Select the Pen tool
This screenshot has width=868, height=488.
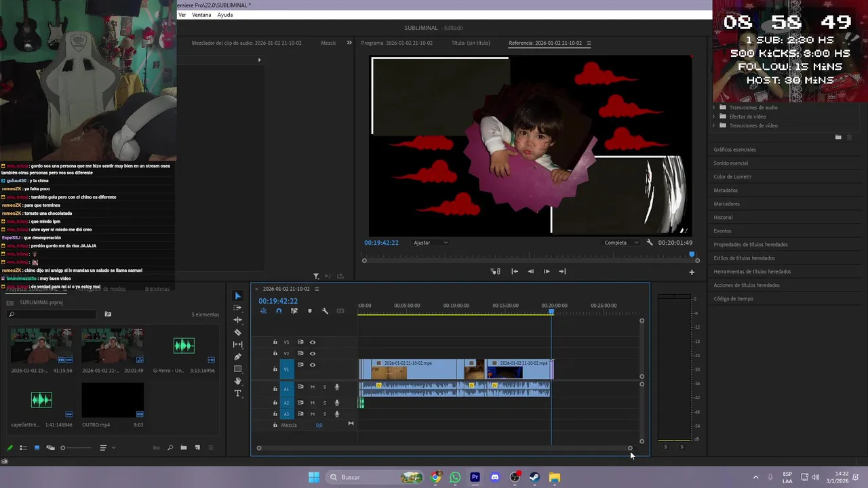click(x=237, y=357)
